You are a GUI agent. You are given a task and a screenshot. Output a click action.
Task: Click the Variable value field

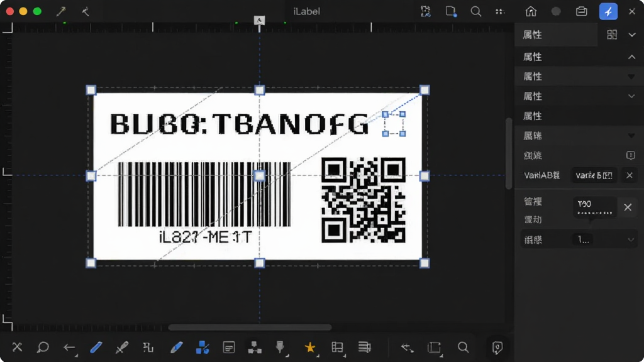(594, 175)
